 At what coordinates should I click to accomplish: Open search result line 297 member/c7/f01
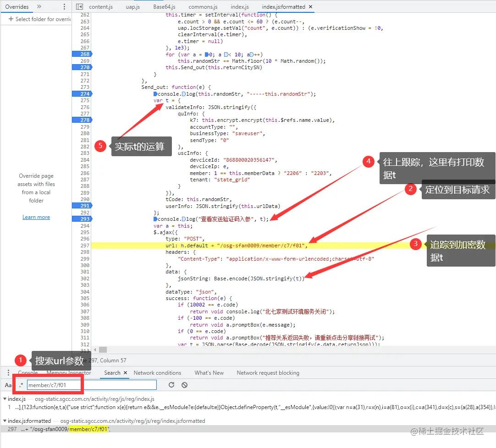tap(248, 429)
